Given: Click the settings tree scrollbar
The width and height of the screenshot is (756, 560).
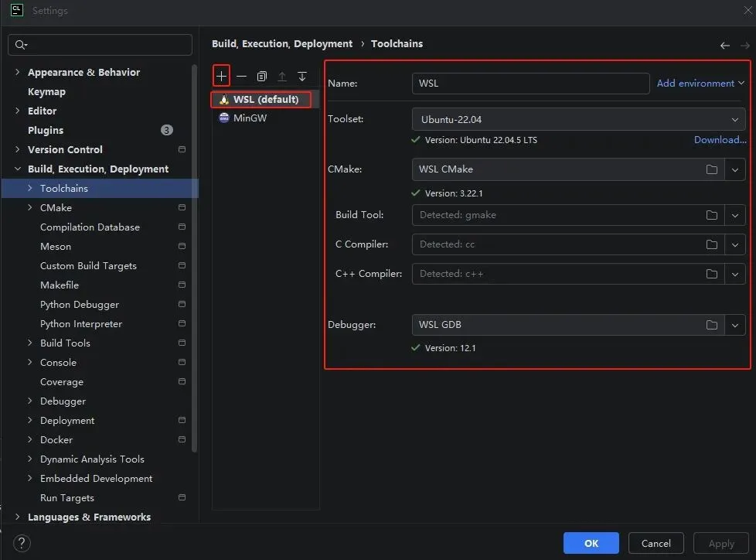Looking at the screenshot, I should coord(194,258).
